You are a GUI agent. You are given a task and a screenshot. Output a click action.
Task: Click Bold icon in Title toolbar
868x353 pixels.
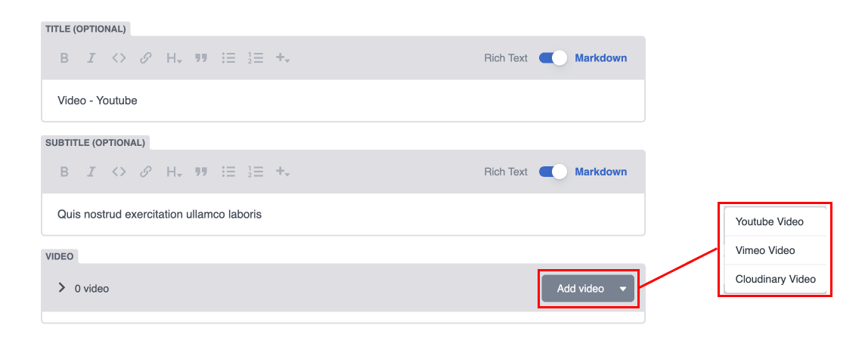pos(64,57)
